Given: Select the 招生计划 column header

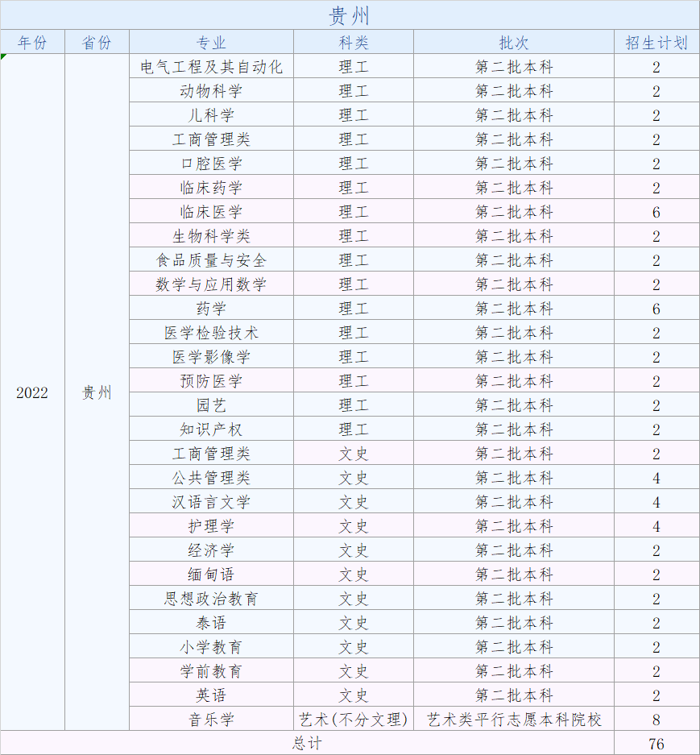Looking at the screenshot, I should tap(657, 43).
